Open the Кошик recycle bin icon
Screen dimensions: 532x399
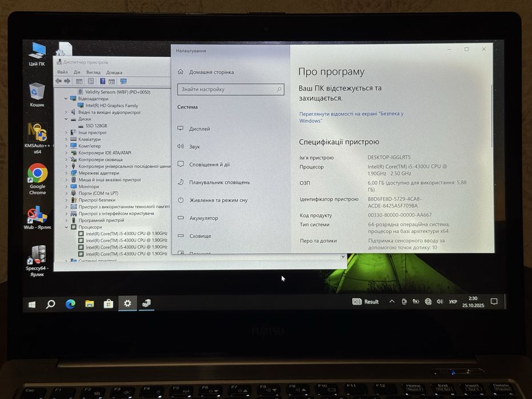click(x=37, y=95)
